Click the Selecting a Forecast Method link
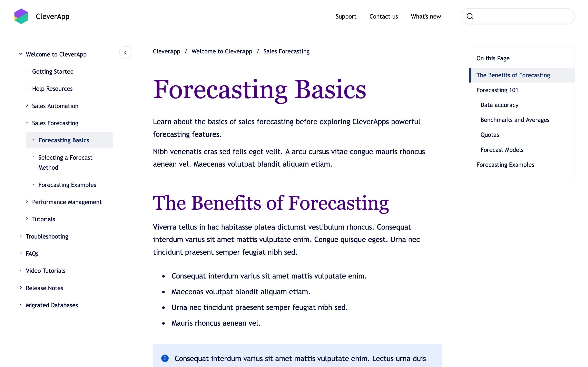 pyautogui.click(x=66, y=162)
